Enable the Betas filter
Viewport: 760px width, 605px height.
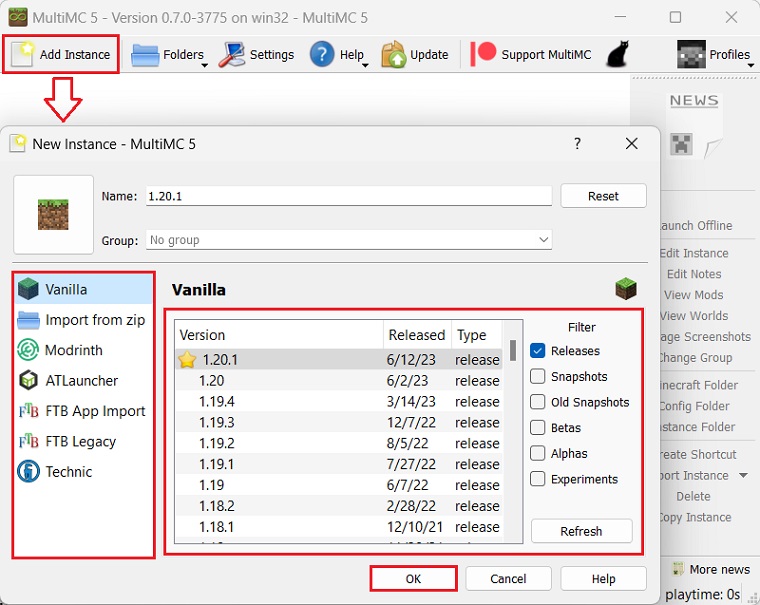538,428
